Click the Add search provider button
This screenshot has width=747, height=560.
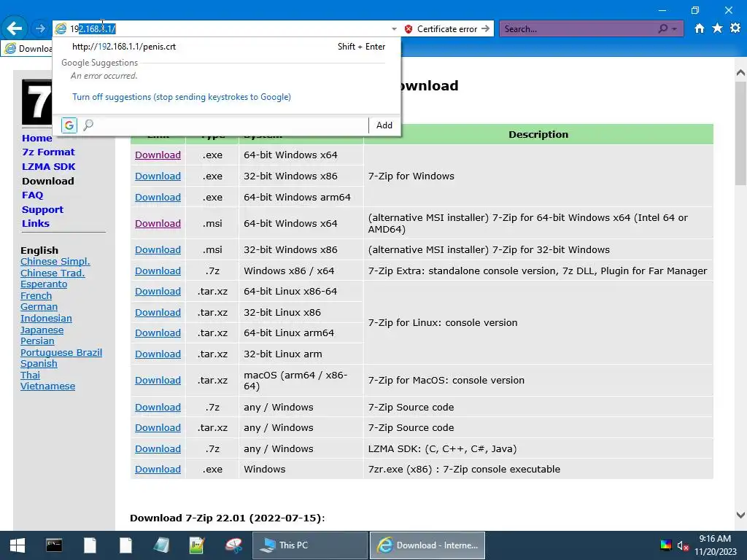(x=384, y=125)
